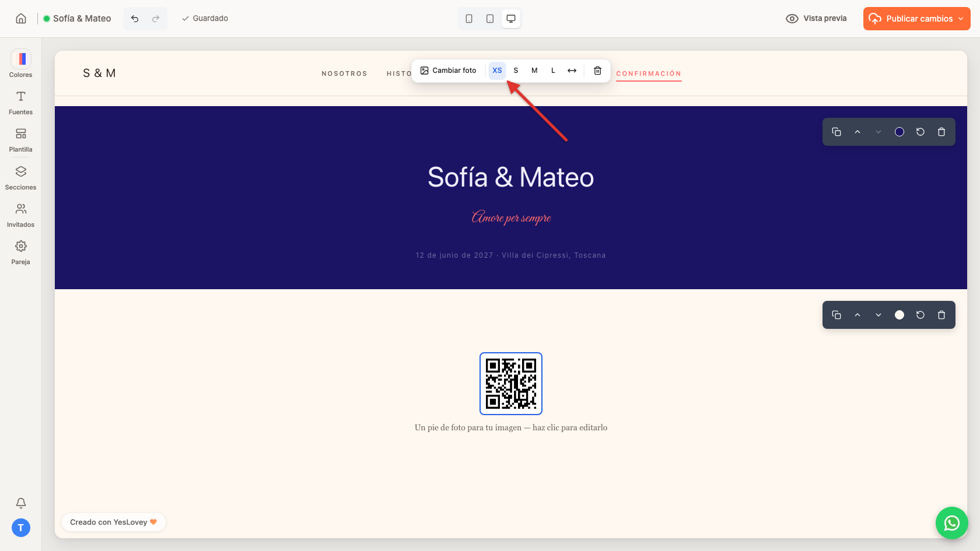
Task: Expand the Publicar cambios dropdown arrow
Action: coord(961,19)
